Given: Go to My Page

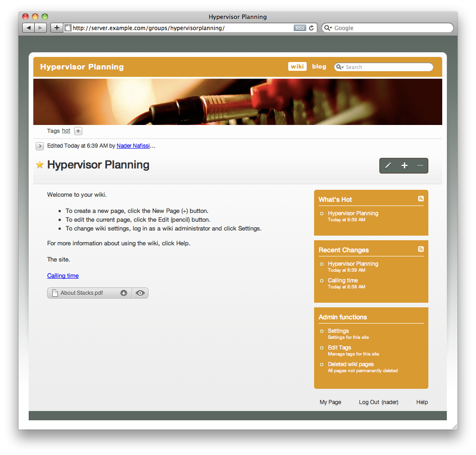Looking at the screenshot, I should (330, 402).
